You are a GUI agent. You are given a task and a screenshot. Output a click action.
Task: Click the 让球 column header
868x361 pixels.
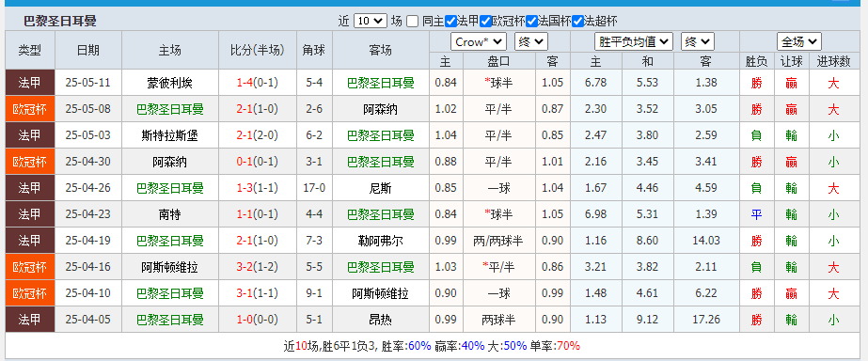(791, 62)
